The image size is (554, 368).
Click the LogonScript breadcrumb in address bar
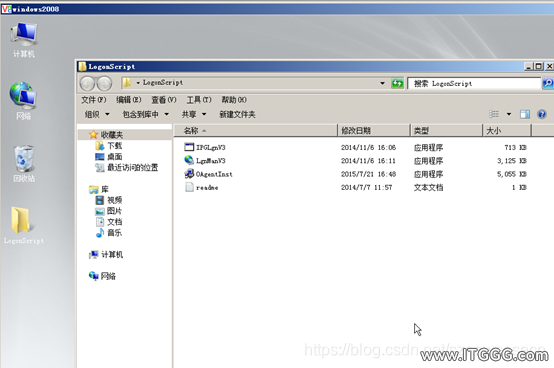pyautogui.click(x=163, y=83)
